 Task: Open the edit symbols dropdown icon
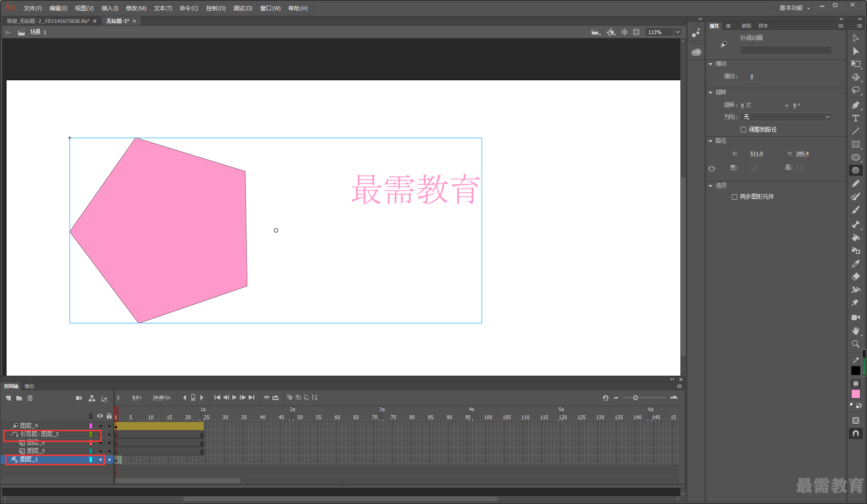tap(611, 32)
